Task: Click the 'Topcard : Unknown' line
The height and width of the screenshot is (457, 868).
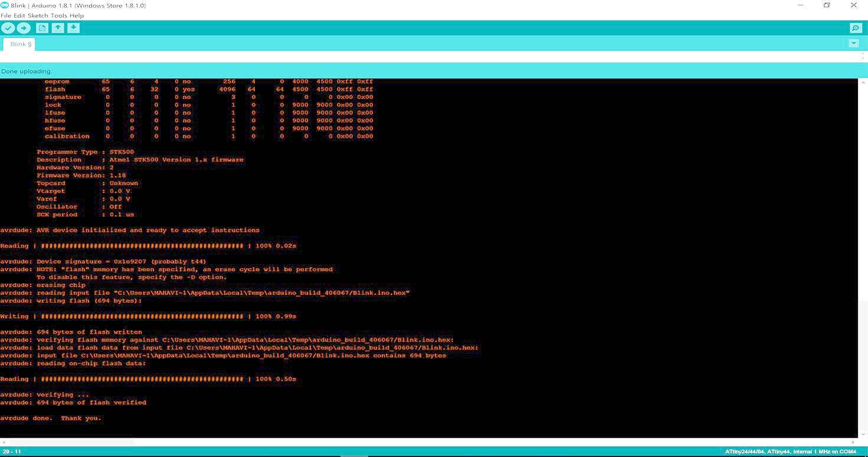Action: pos(87,183)
